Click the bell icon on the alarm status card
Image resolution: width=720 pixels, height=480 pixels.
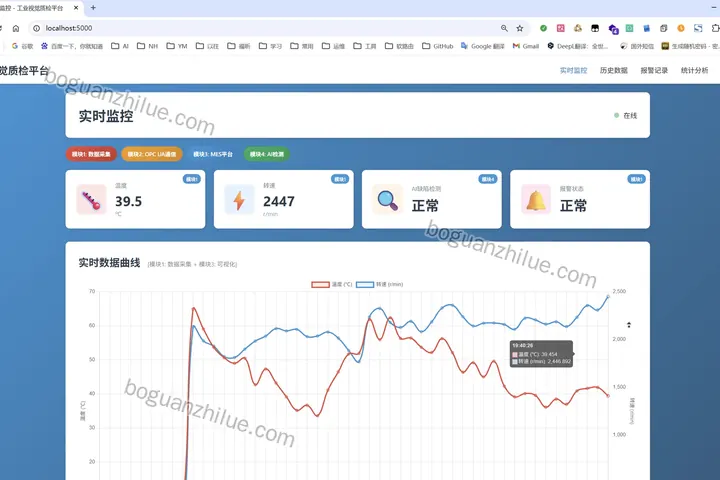pyautogui.click(x=536, y=200)
